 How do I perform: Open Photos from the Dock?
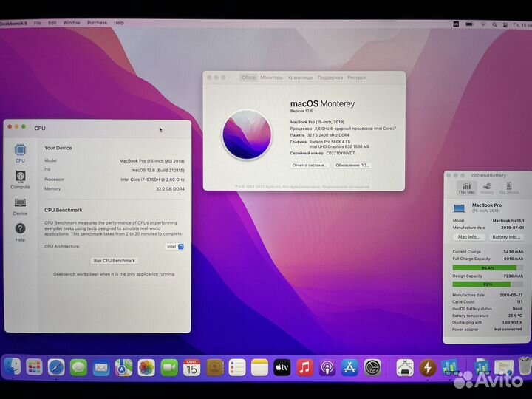pyautogui.click(x=146, y=368)
